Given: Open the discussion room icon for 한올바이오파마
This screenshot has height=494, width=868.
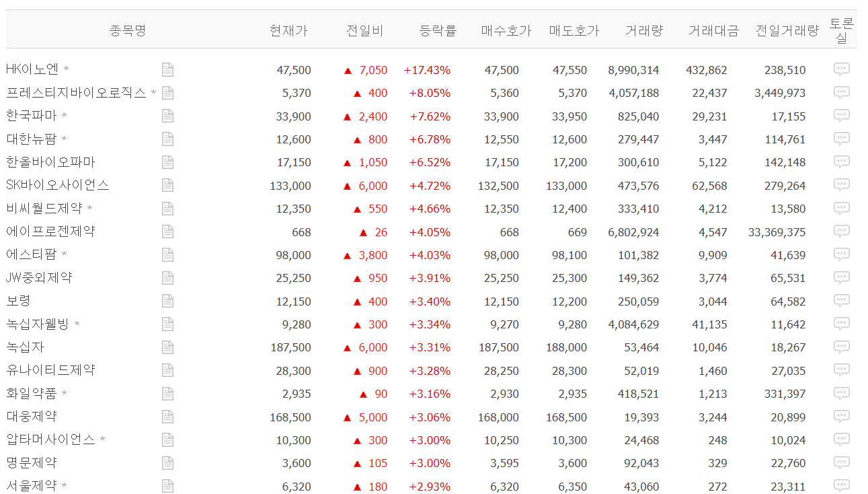Looking at the screenshot, I should [x=842, y=162].
